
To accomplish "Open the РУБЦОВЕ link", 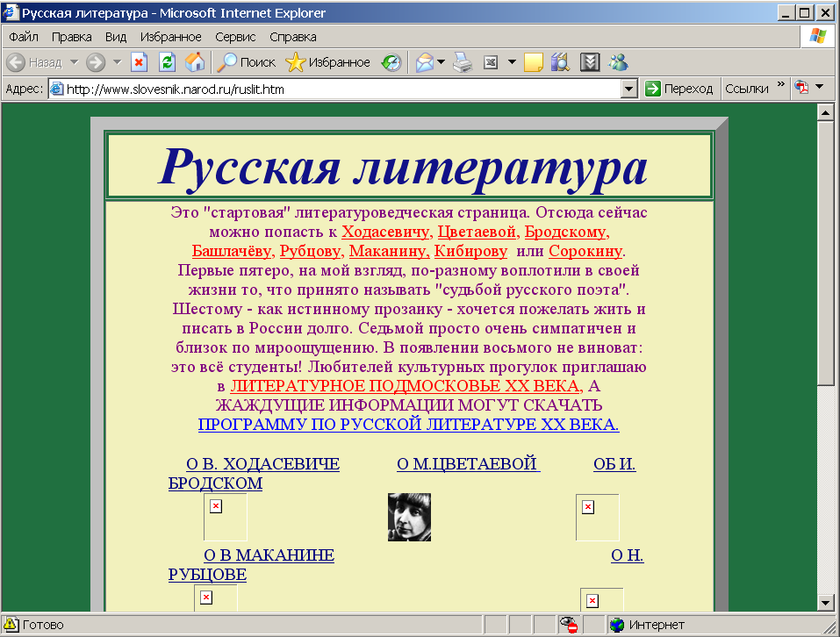I will click(207, 575).
